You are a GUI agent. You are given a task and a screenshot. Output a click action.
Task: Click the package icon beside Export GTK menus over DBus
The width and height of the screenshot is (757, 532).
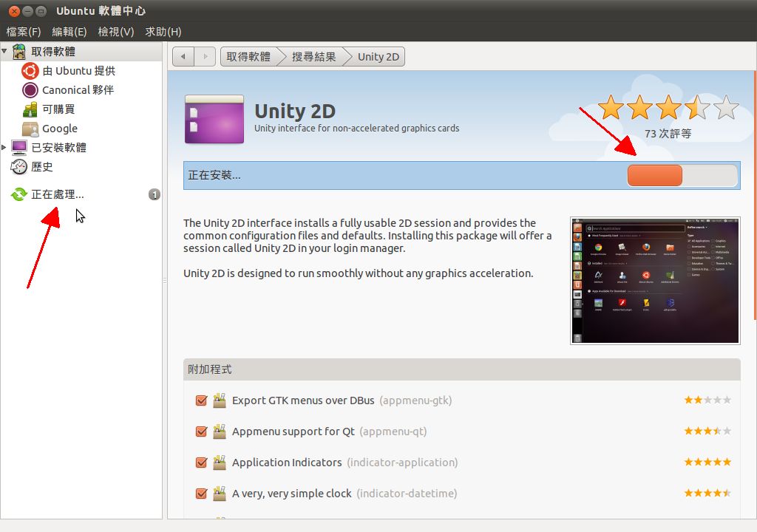point(219,400)
